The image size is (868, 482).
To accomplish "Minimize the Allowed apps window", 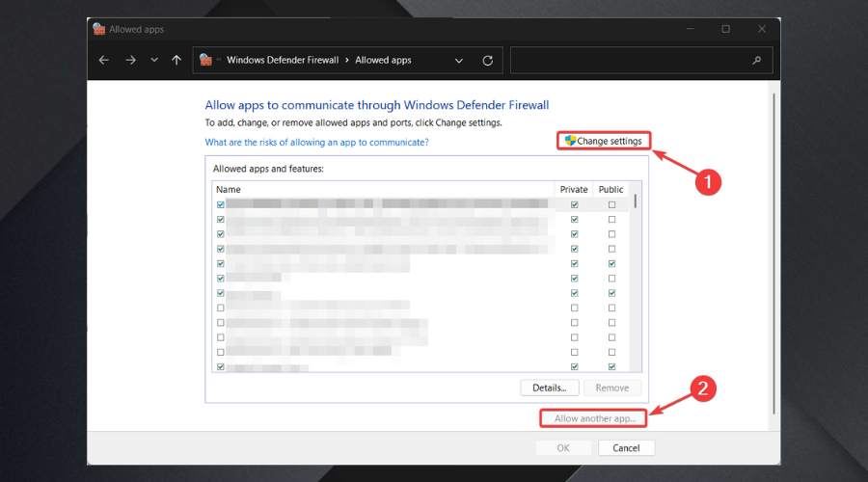I will coord(691,29).
